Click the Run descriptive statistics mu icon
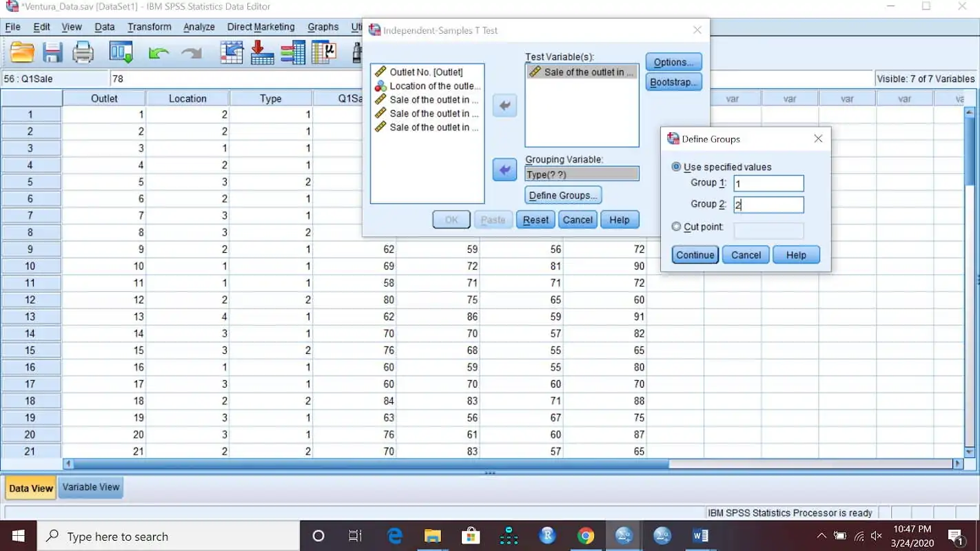Screen dimensions: 980x551 click(x=323, y=52)
